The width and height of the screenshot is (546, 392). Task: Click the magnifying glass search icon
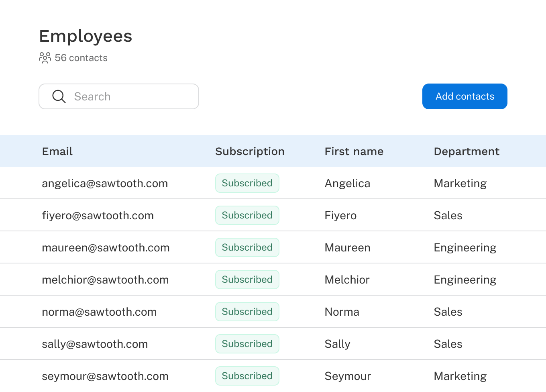(59, 96)
